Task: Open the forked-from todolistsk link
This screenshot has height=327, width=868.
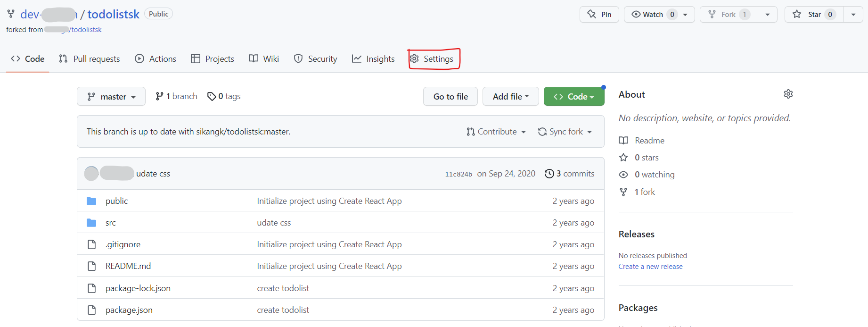Action: pos(86,30)
